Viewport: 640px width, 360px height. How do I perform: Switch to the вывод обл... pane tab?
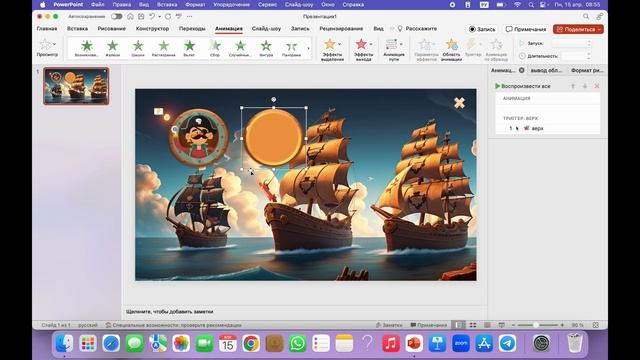point(546,70)
